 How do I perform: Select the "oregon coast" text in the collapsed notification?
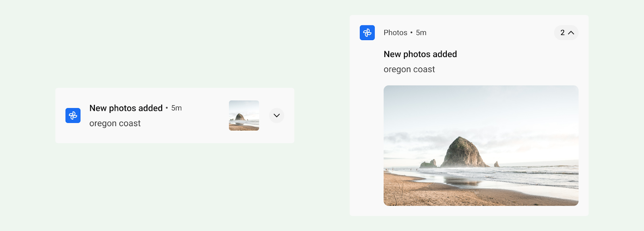(x=115, y=123)
